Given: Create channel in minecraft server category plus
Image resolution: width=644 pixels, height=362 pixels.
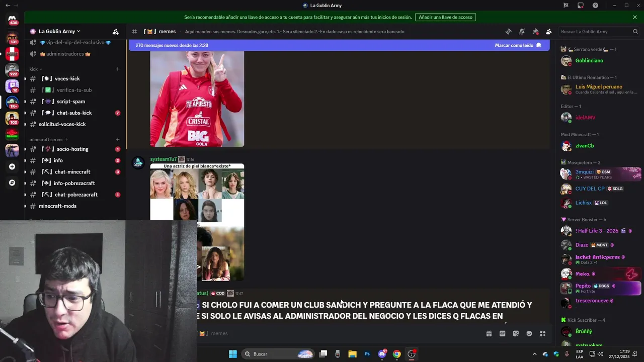Looking at the screenshot, I should coord(118,139).
